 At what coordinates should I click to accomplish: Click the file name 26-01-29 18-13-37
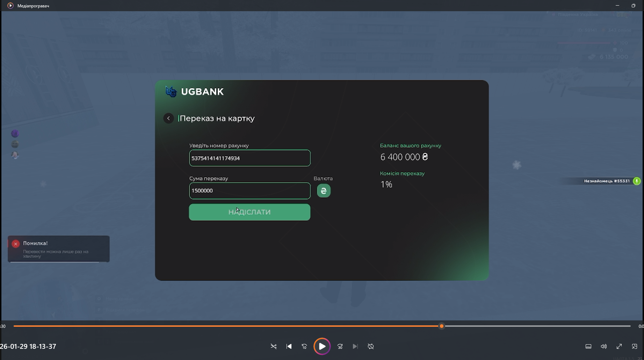28,346
